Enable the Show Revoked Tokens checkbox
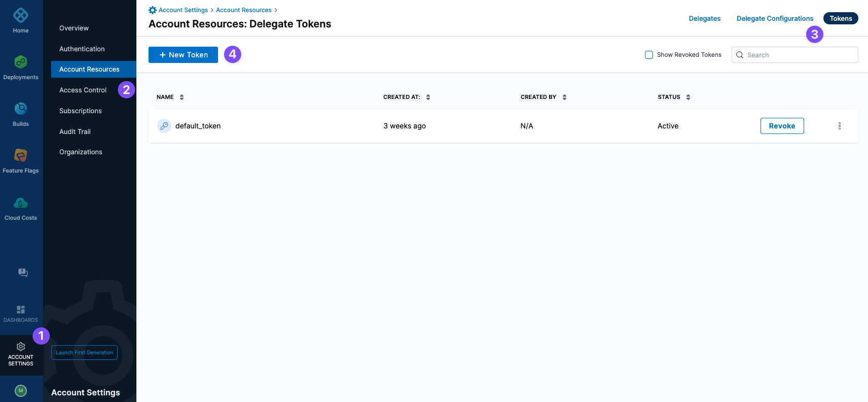Screen dimensions: 868x402 tap(649, 55)
